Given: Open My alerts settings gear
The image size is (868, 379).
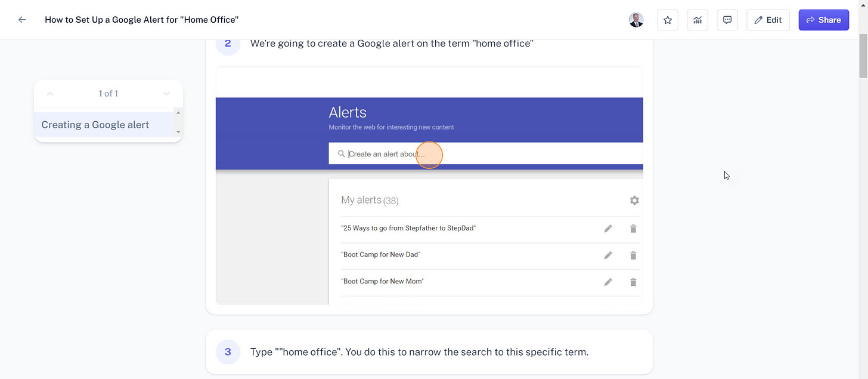Looking at the screenshot, I should pos(634,201).
